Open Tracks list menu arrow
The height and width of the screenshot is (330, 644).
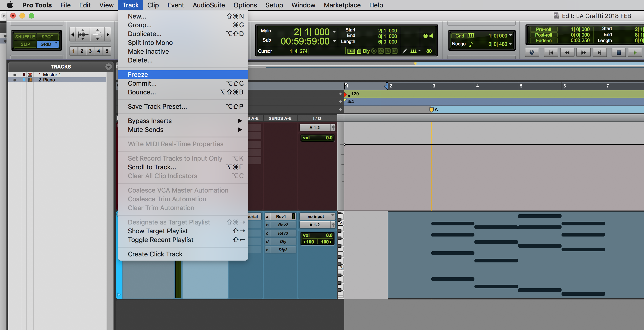click(108, 66)
